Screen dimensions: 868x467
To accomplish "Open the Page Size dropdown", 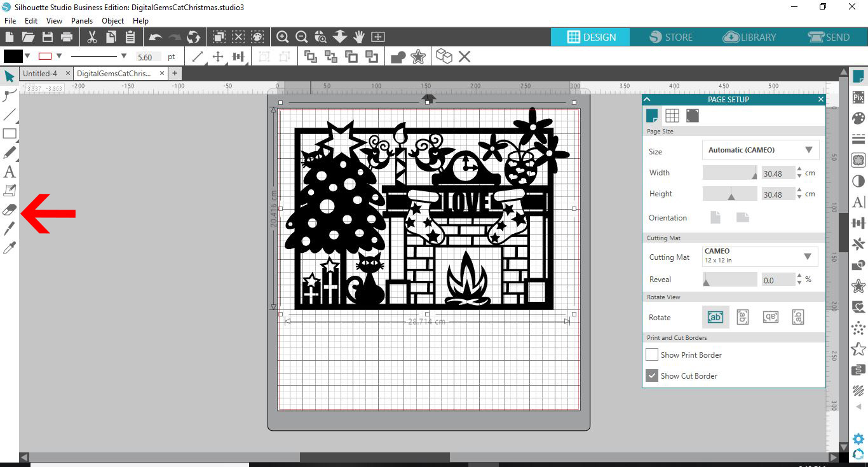I will [761, 150].
